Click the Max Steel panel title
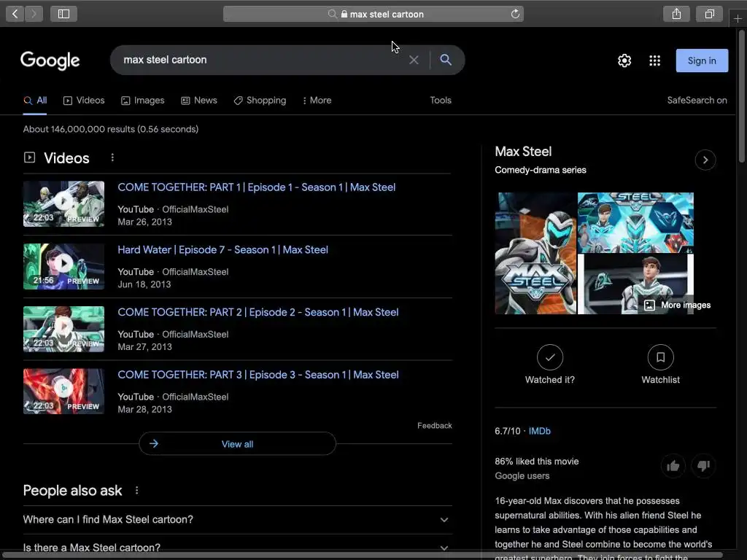The width and height of the screenshot is (747, 560). [523, 152]
